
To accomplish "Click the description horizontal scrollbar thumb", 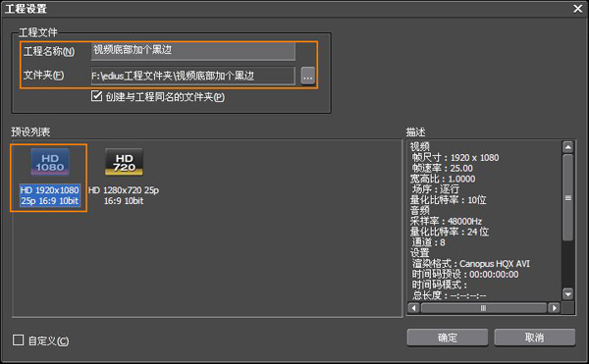I will 483,308.
